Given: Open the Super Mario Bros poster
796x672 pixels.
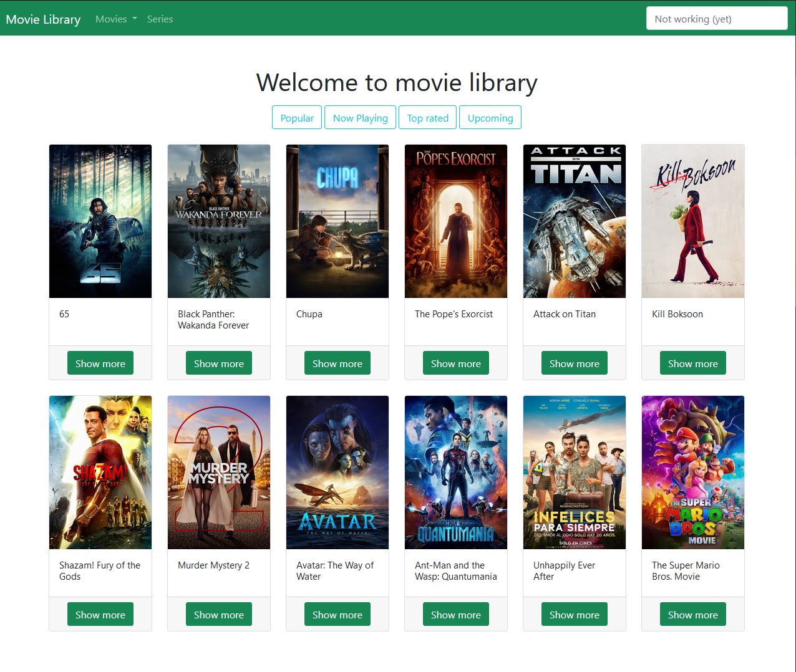Looking at the screenshot, I should (x=693, y=473).
